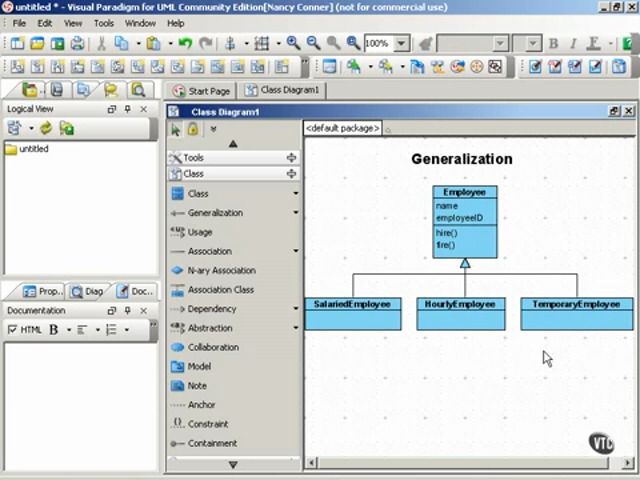The image size is (640, 480).
Task: Open the 100% zoom dropdown
Action: tap(402, 43)
